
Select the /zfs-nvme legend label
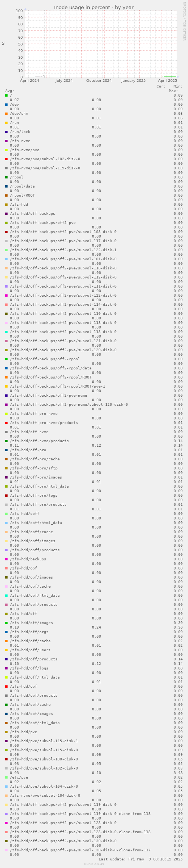20,141
